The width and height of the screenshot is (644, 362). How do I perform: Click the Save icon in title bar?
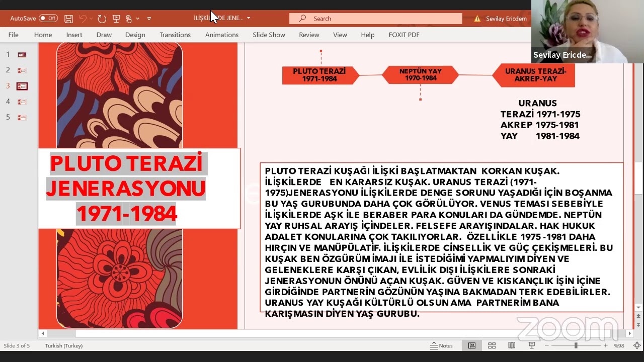(x=69, y=19)
